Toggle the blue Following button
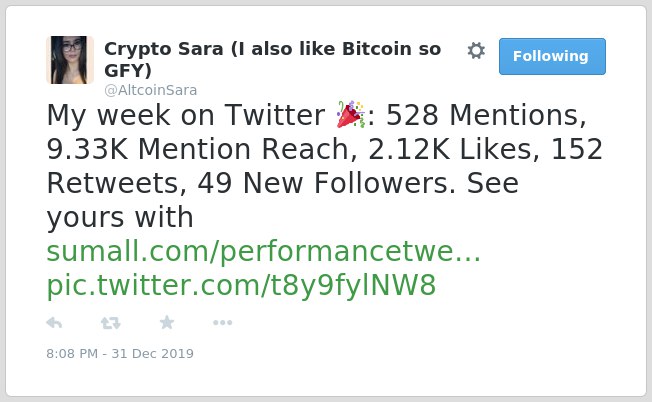The image size is (652, 402). pyautogui.click(x=552, y=56)
